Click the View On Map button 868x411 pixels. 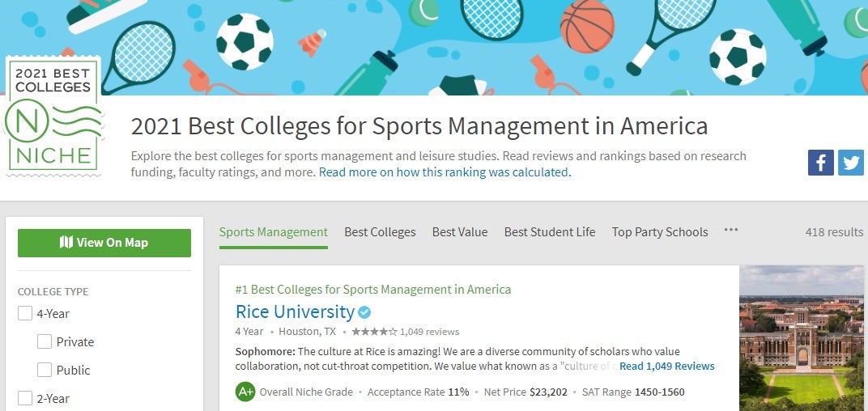pos(104,243)
